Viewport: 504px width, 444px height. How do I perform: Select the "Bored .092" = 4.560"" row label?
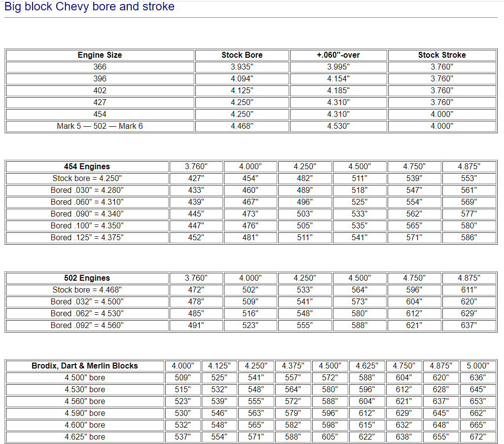coord(87,326)
